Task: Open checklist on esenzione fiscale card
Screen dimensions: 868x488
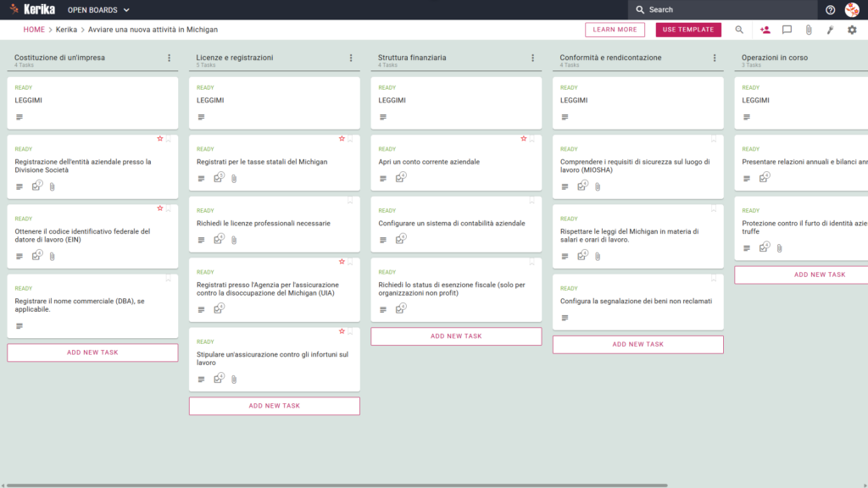Action: pos(401,308)
